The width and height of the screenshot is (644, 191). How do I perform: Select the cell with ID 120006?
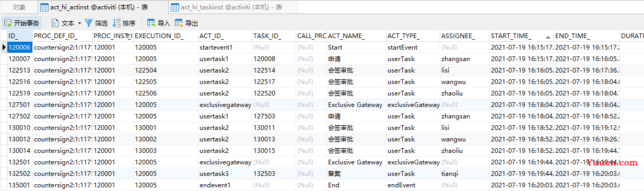click(19, 47)
